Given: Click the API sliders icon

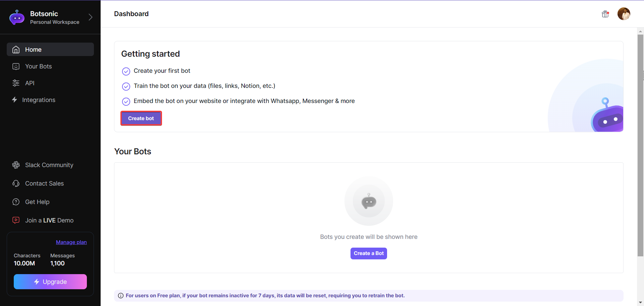Looking at the screenshot, I should click(16, 83).
